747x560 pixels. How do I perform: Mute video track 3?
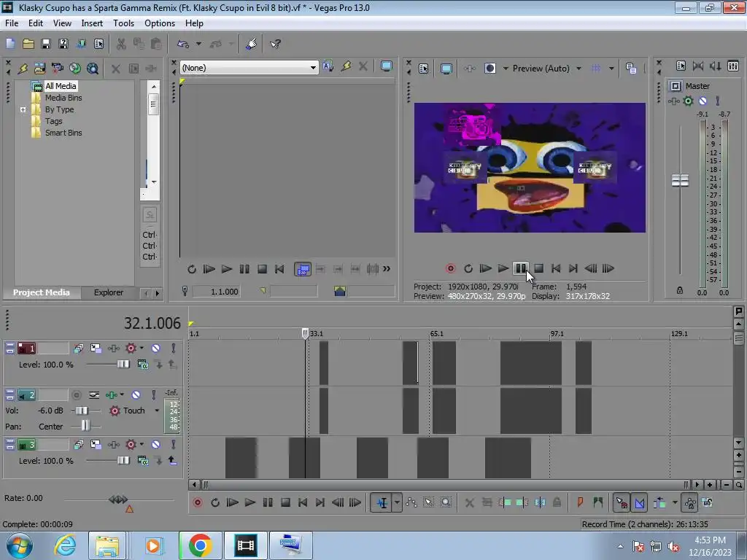[156, 445]
